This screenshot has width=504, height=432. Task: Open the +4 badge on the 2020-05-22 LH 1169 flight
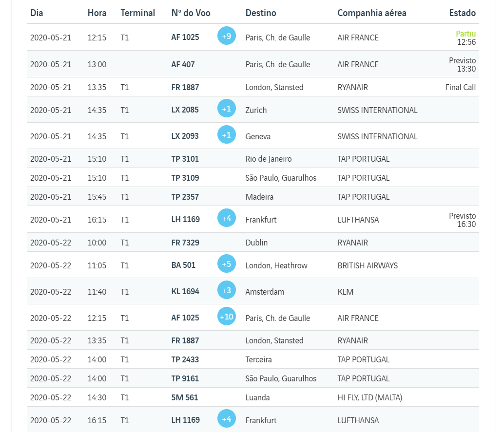coord(226,419)
